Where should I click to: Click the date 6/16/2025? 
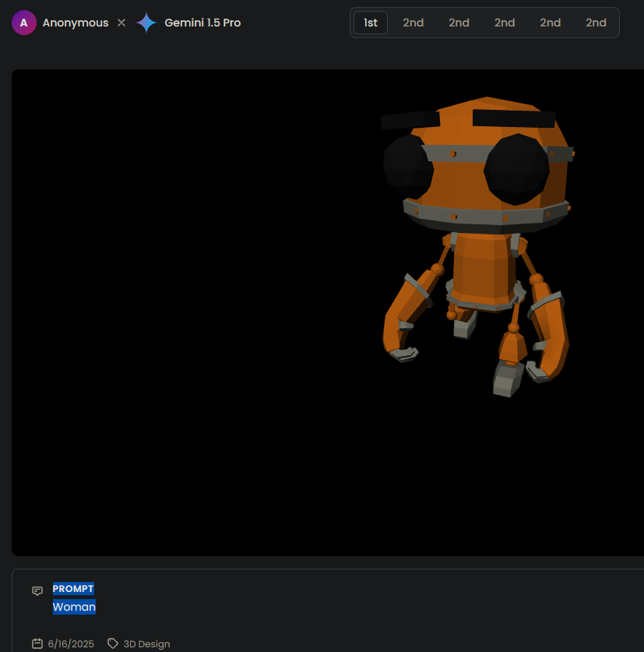pos(71,643)
